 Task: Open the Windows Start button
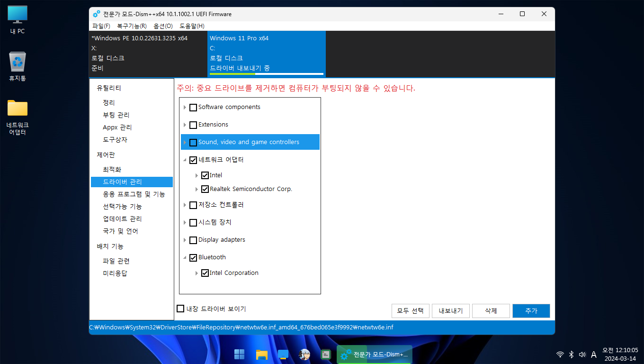[x=240, y=354]
